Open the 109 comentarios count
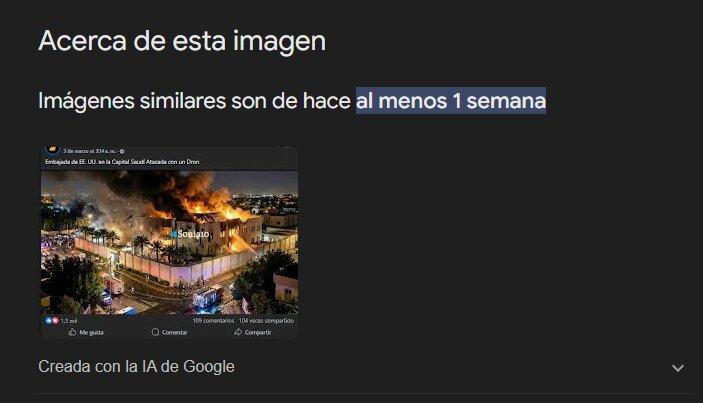 click(x=213, y=321)
